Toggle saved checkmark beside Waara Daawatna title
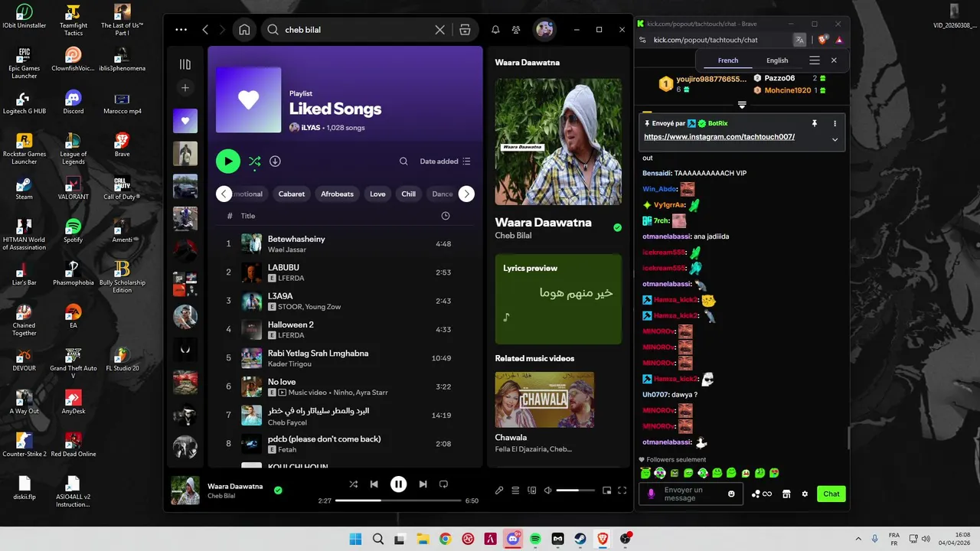Screen dimensions: 980x551 [617, 227]
